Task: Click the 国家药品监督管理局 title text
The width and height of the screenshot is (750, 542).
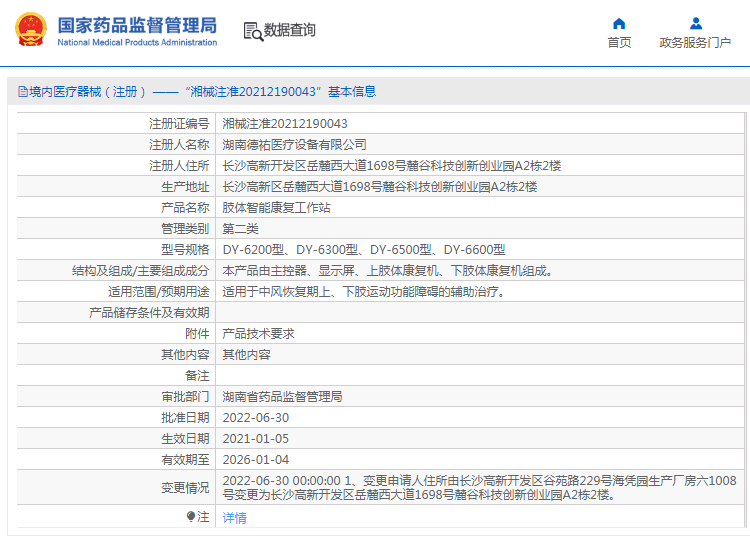Action: 137,25
